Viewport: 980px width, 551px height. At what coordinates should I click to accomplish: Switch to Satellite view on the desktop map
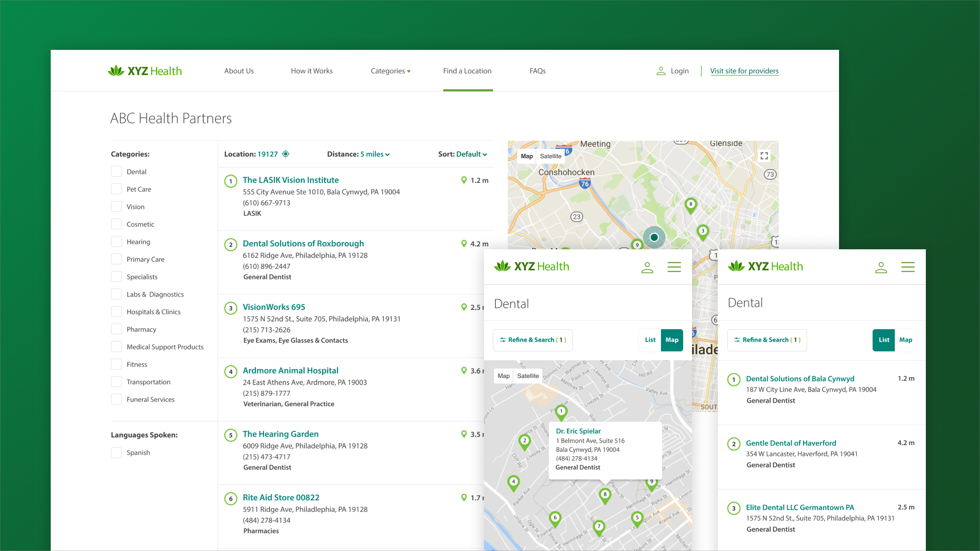click(x=551, y=156)
